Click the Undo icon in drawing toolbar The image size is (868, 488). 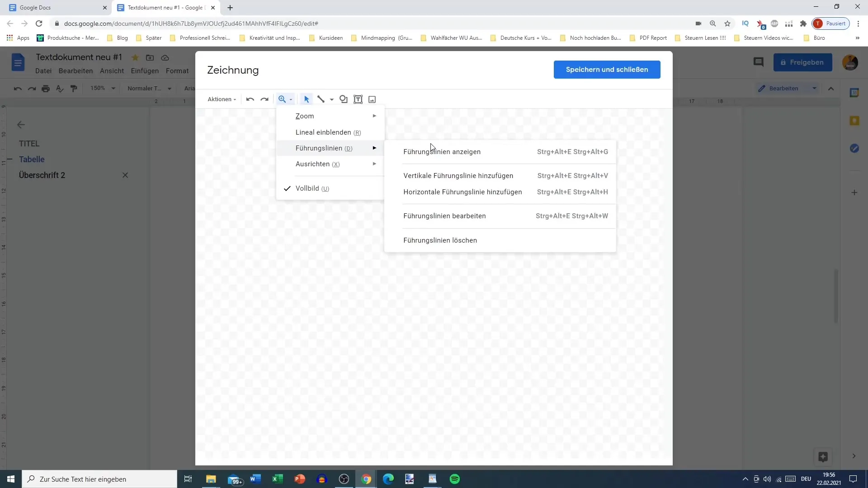[x=250, y=99]
